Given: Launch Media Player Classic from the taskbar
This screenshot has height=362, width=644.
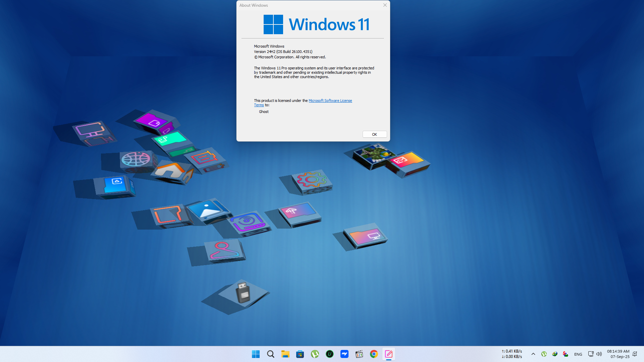Looking at the screenshot, I should tap(359, 354).
